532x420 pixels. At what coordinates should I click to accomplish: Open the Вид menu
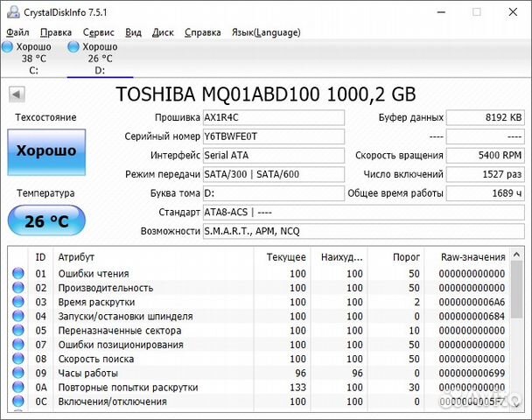[x=133, y=32]
